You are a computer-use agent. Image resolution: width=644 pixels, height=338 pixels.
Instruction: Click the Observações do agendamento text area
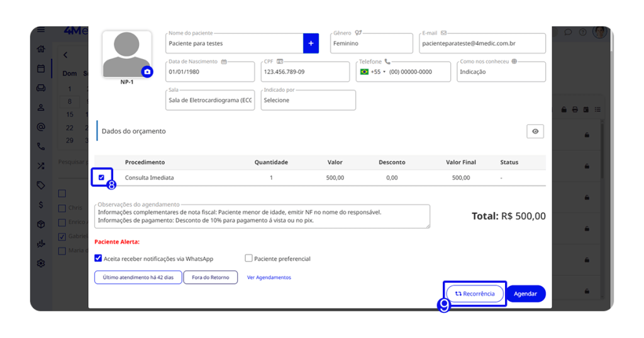click(262, 216)
